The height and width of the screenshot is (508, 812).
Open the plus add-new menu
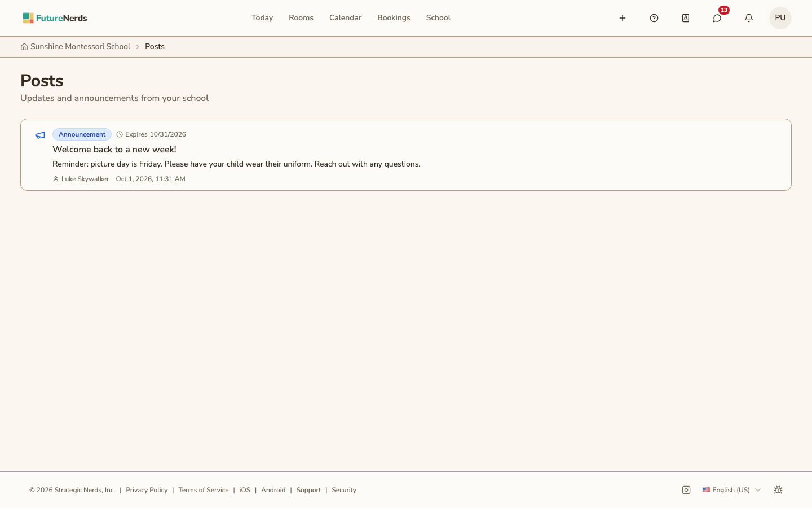(x=623, y=18)
